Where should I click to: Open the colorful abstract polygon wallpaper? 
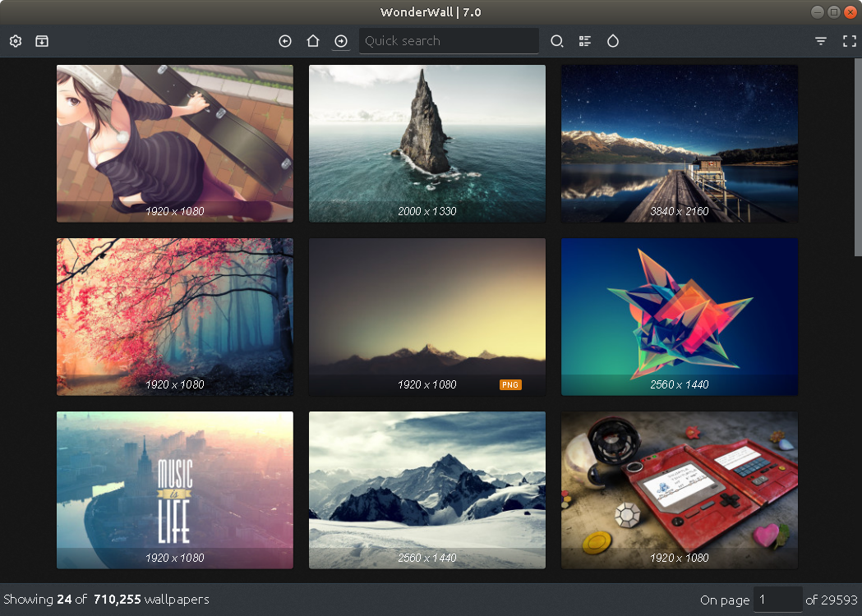coord(679,316)
